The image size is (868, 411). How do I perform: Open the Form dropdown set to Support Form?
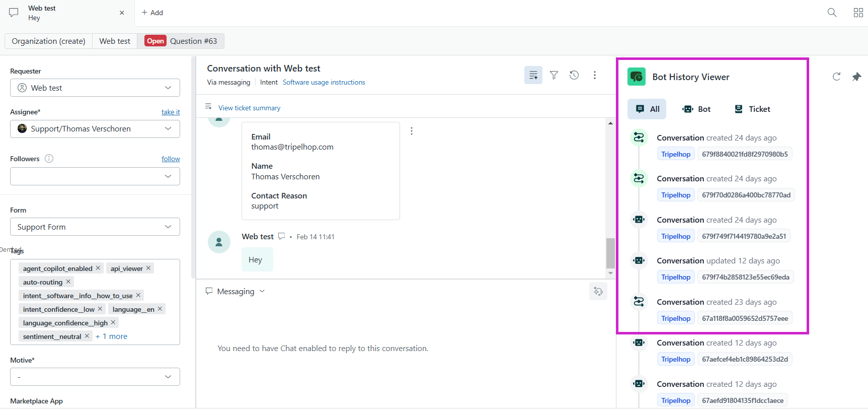point(95,227)
